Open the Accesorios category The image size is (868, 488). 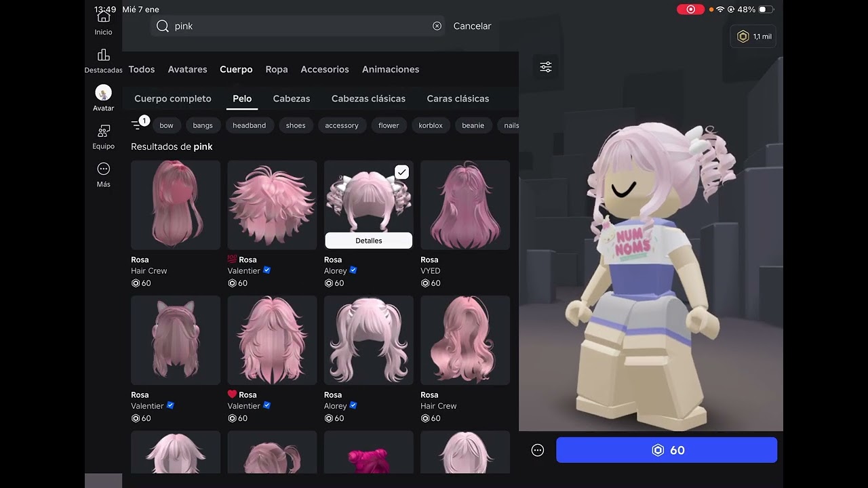325,69
